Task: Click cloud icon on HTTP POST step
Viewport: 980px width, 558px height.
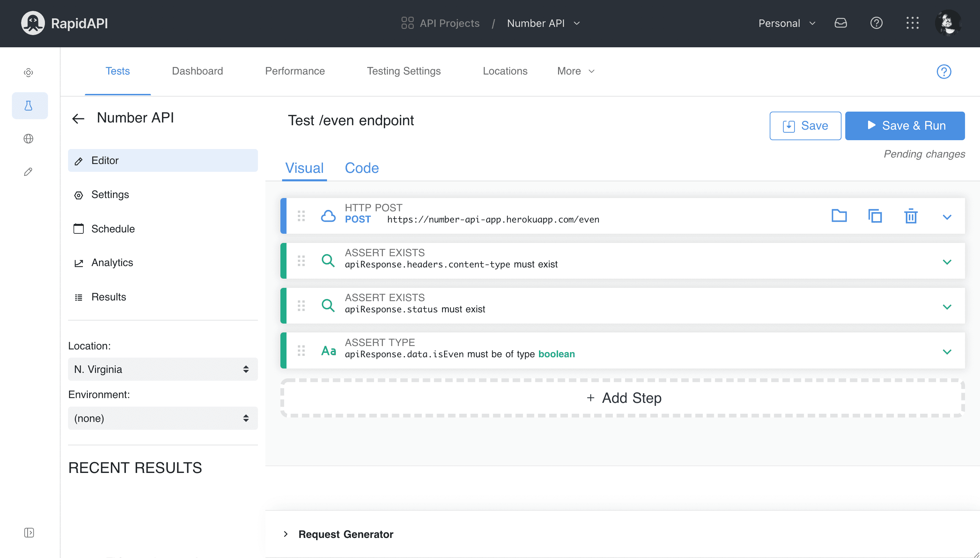Action: pyautogui.click(x=328, y=216)
